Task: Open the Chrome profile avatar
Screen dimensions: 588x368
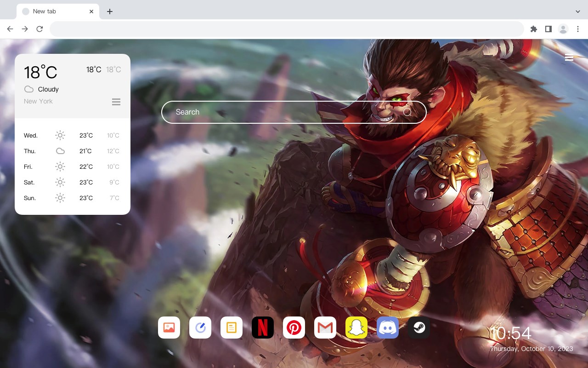Action: coord(563,29)
